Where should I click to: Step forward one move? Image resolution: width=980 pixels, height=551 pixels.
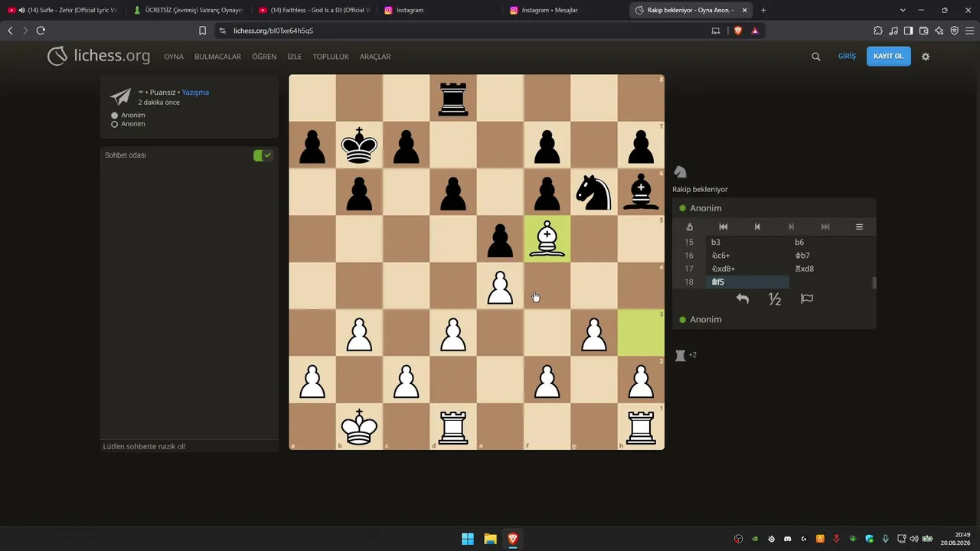792,227
